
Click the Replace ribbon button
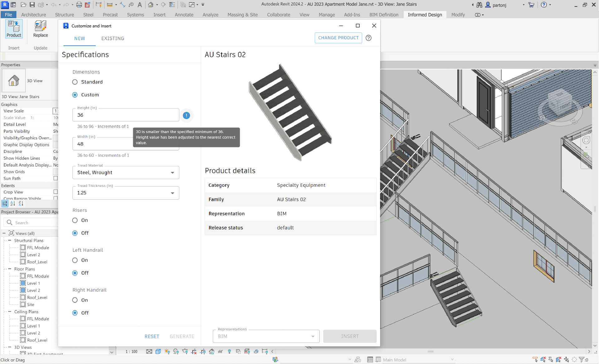coord(41,29)
